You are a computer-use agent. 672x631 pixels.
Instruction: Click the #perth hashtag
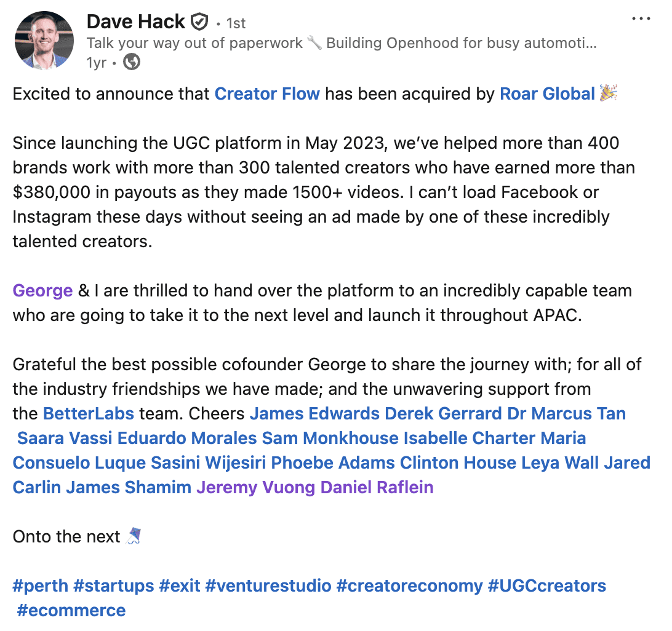[x=40, y=586]
